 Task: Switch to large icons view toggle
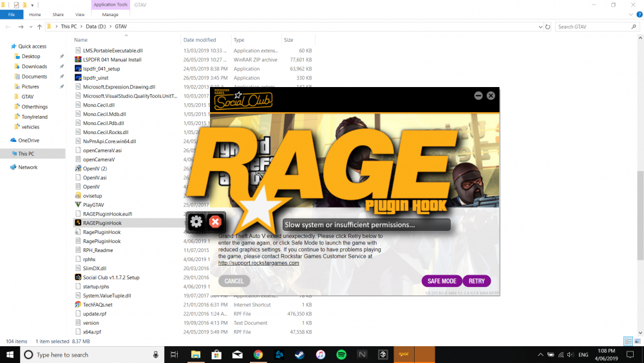pyautogui.click(x=638, y=341)
